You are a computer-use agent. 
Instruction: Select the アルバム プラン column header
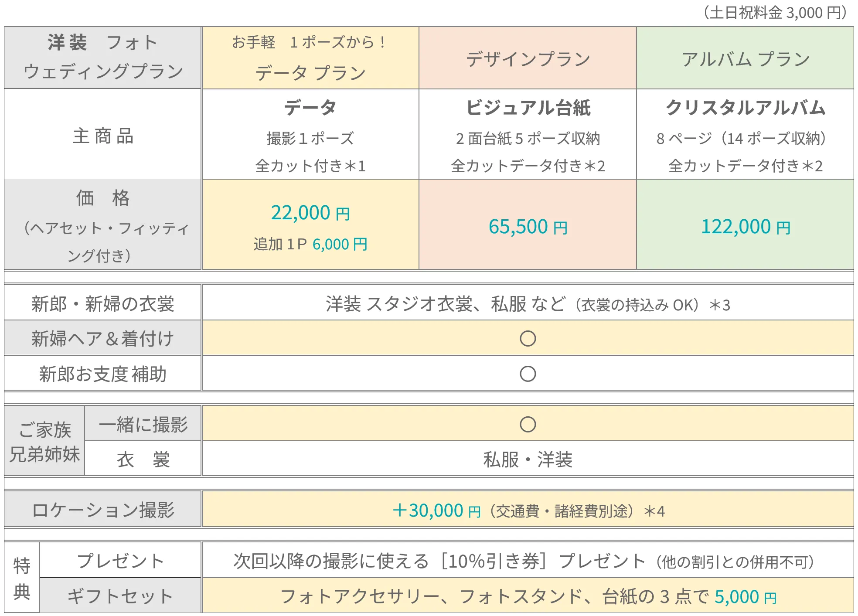(745, 59)
